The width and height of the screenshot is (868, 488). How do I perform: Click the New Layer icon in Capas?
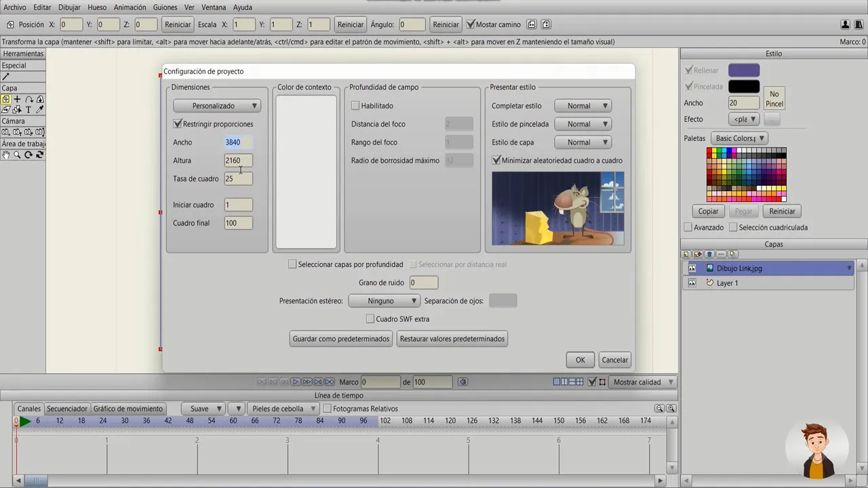[x=686, y=254]
